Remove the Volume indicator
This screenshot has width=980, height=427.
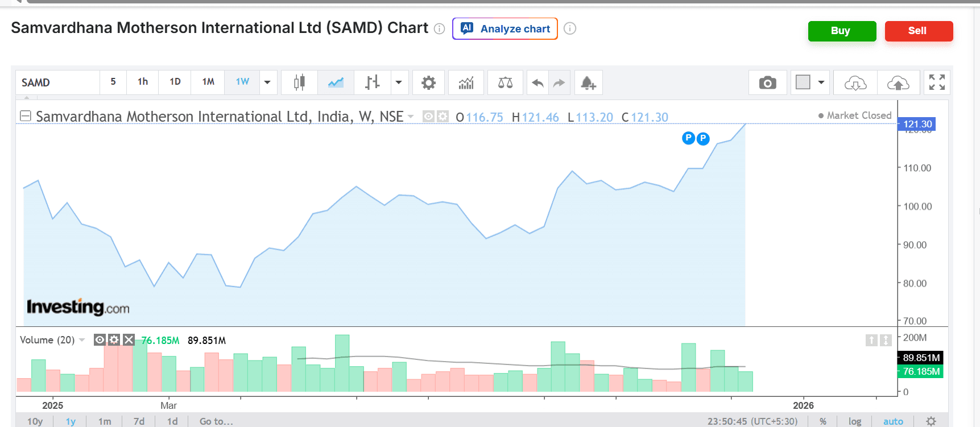[129, 340]
